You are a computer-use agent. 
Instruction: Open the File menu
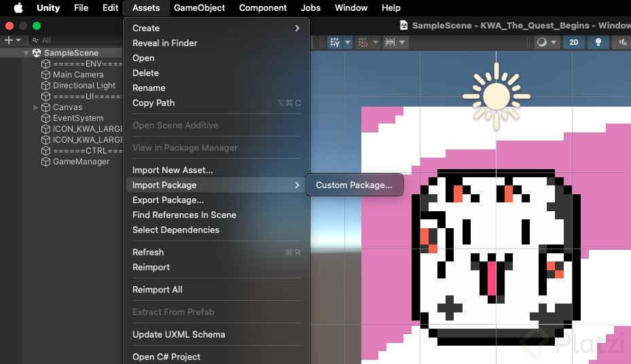81,7
